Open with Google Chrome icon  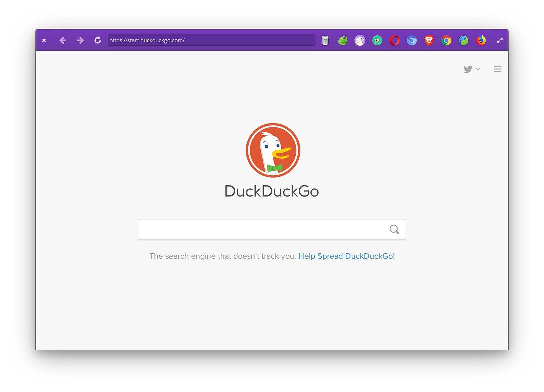446,40
